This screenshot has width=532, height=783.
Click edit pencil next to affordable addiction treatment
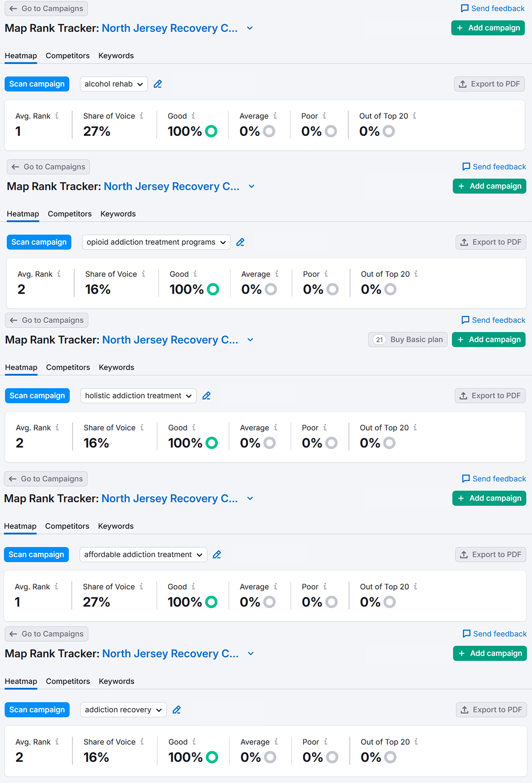(217, 555)
